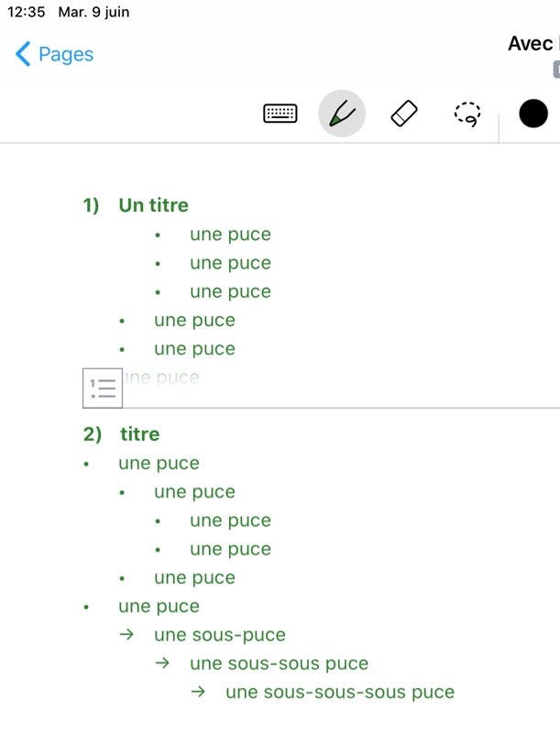Tap the "2)" list number
Image resolution: width=560 pixels, height=733 pixels.
pos(93,434)
